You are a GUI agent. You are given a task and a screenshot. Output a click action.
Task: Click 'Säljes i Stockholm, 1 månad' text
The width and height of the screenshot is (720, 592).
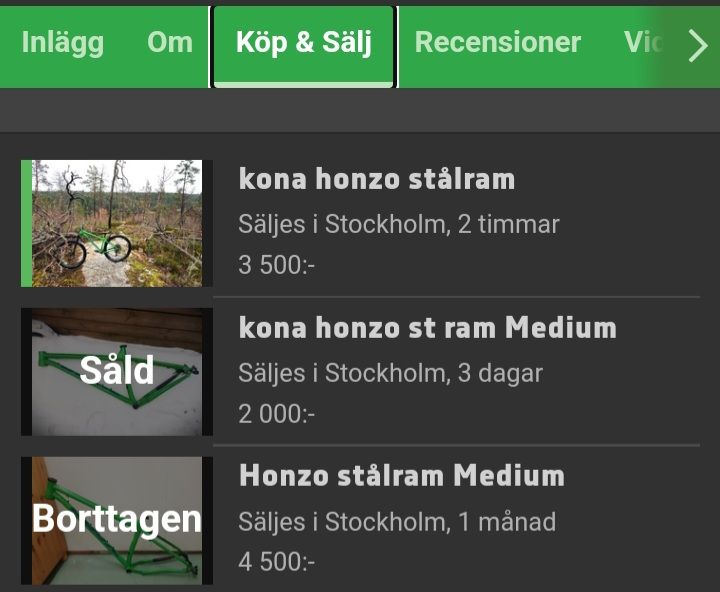tap(397, 521)
